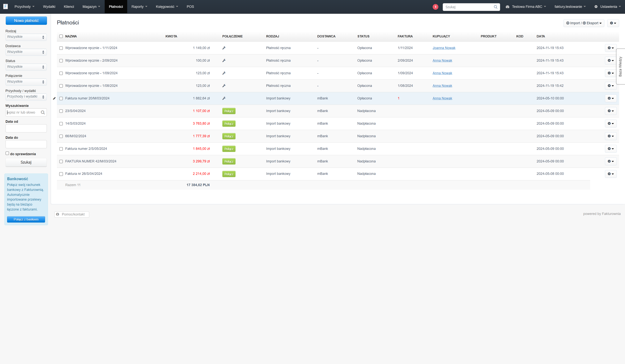Viewport: 625px width, 364px height.
Task: Open the Magazyn menu
Action: [x=91, y=7]
